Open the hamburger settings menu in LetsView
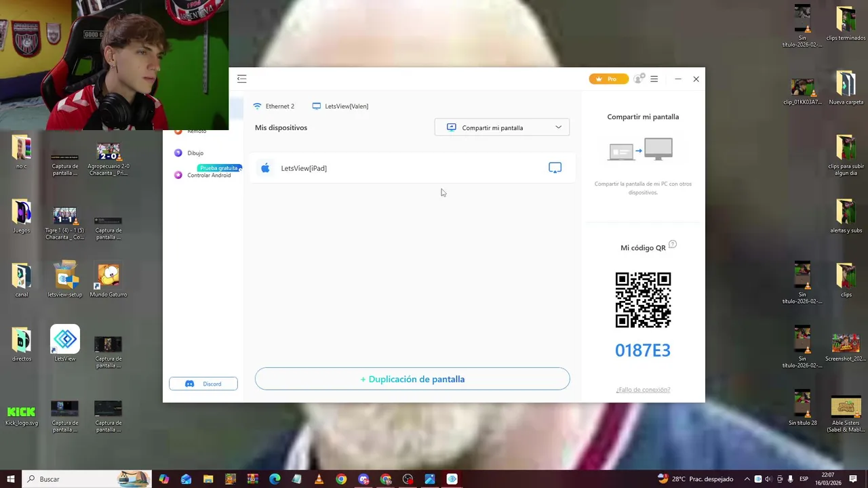This screenshot has height=488, width=868. point(654,79)
